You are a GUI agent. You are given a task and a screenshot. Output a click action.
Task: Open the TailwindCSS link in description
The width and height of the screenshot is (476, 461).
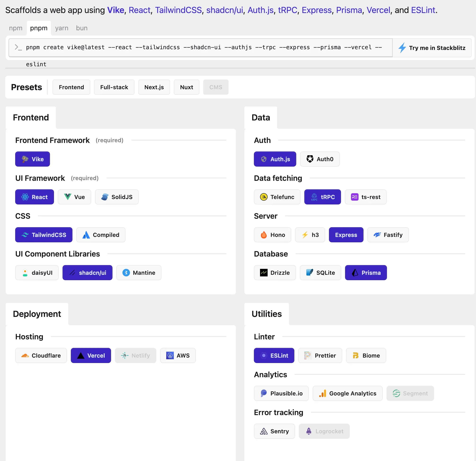[178, 10]
